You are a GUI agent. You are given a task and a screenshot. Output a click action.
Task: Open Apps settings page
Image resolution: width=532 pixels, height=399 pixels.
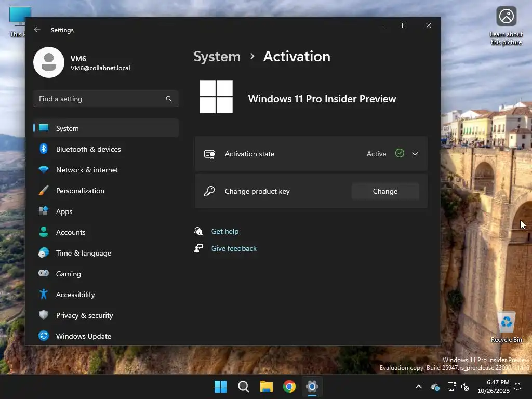[x=106, y=211]
